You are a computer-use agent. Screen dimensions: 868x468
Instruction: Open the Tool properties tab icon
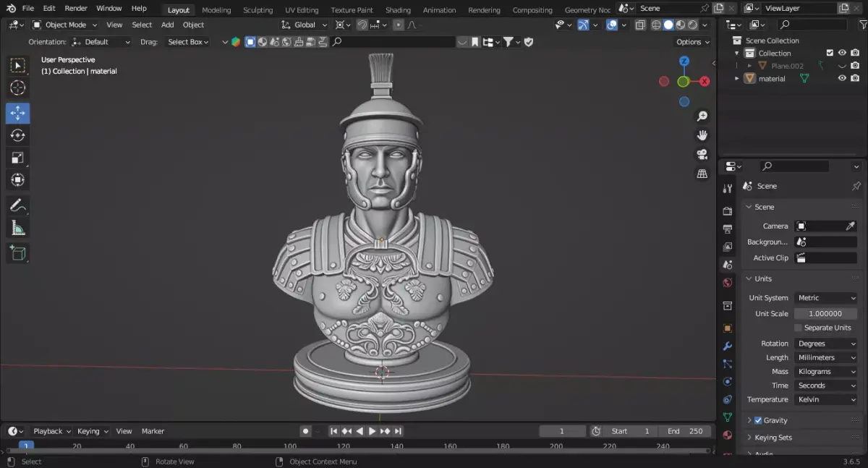[x=728, y=188]
